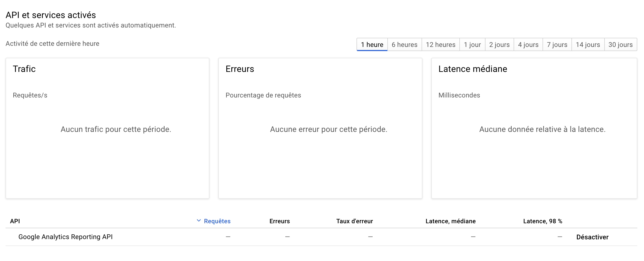Switch to the 30 jours tab
This screenshot has height=261, width=644.
click(x=620, y=45)
